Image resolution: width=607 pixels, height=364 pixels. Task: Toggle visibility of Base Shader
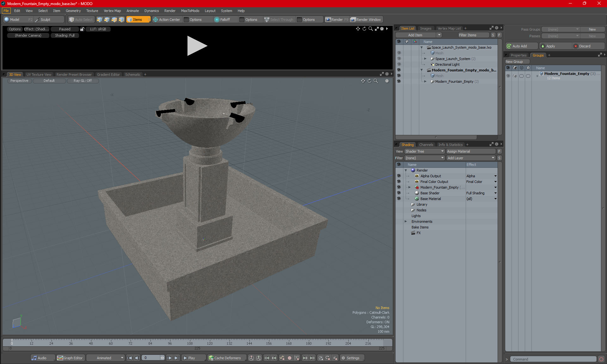399,193
